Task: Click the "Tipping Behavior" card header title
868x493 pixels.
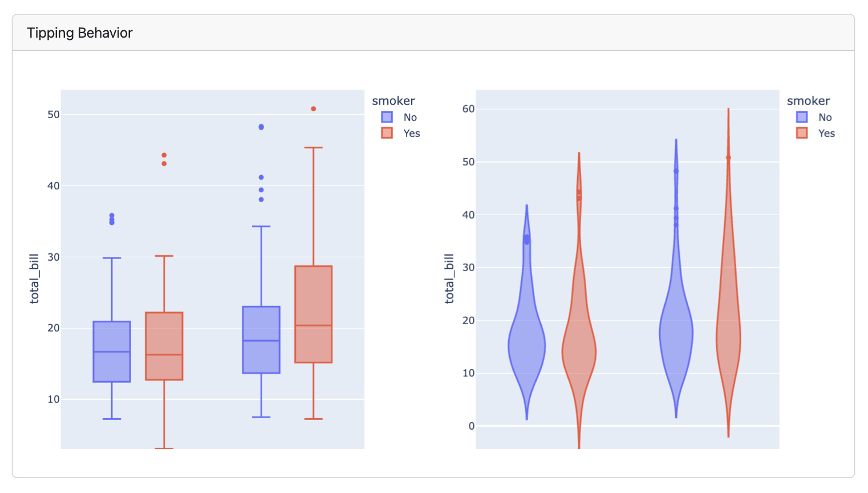Action: 80,33
